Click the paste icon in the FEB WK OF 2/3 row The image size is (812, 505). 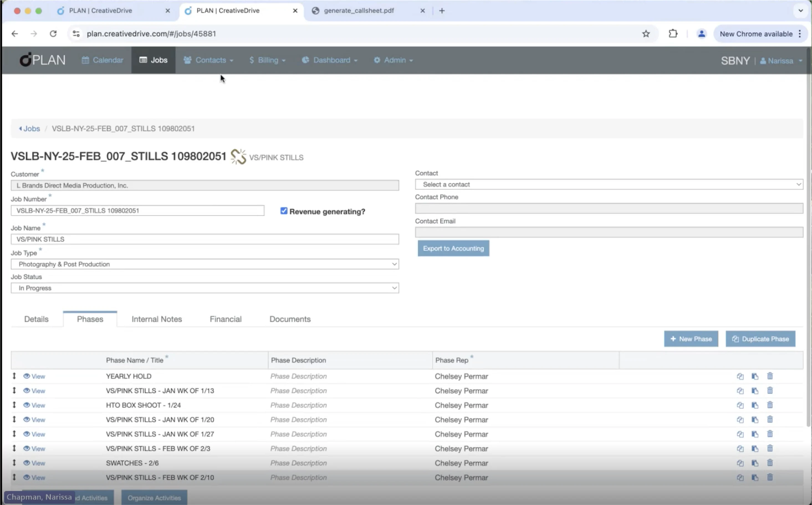(755, 448)
